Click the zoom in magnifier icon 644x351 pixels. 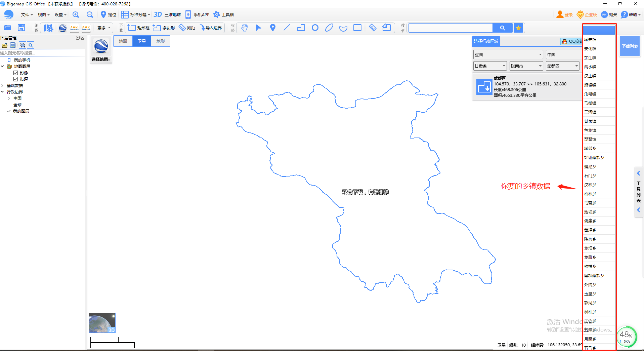click(x=76, y=14)
